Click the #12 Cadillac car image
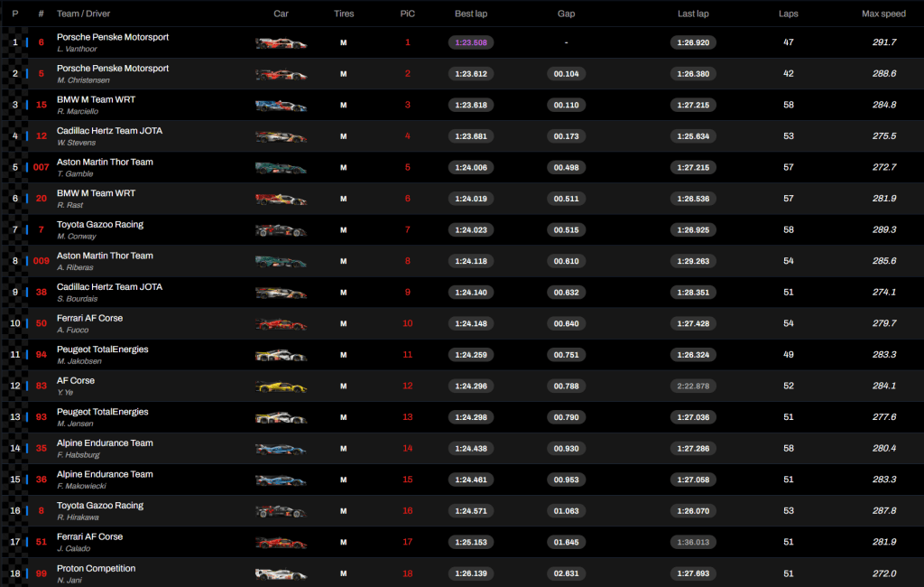Screen dimensions: 924x587 click(282, 137)
